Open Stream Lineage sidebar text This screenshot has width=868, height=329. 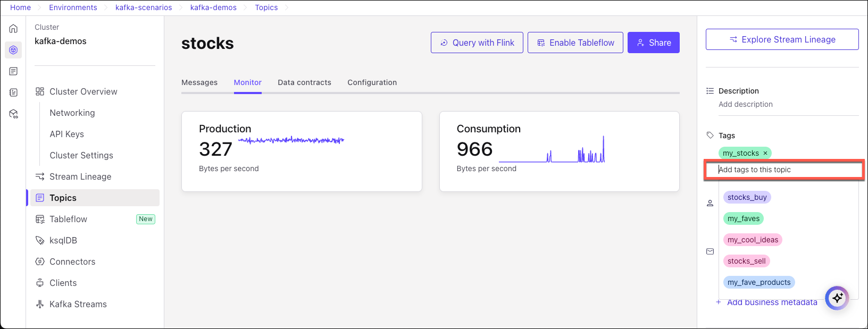coord(80,176)
